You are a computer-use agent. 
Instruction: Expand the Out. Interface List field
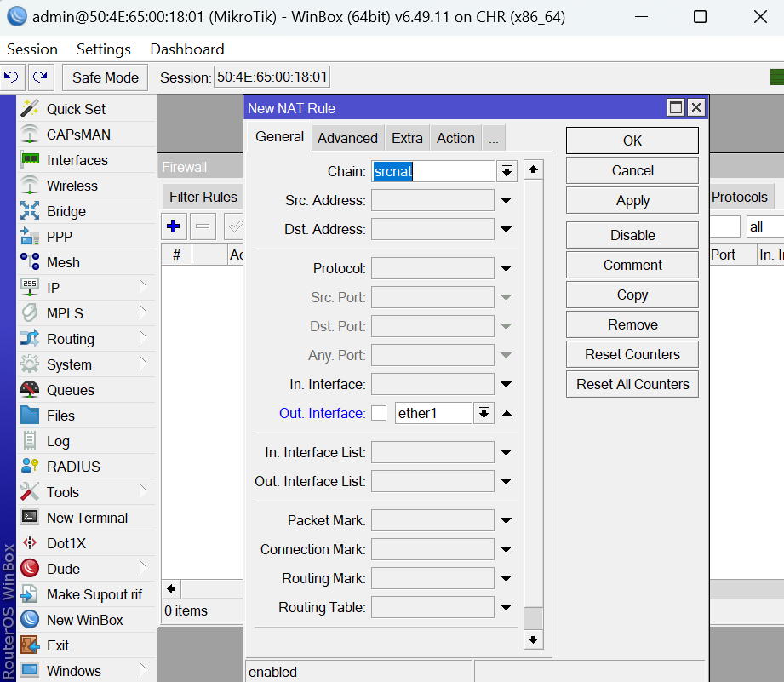(506, 482)
